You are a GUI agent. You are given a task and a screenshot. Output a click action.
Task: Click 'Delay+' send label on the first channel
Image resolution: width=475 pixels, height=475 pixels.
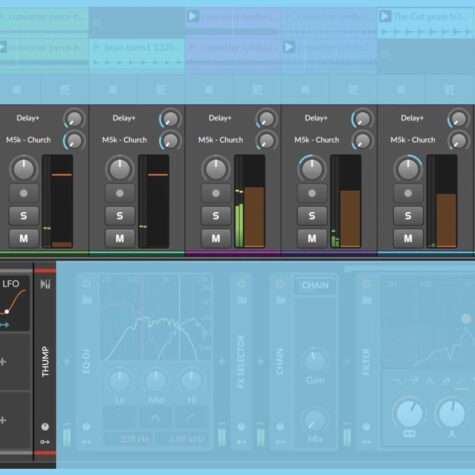point(28,118)
